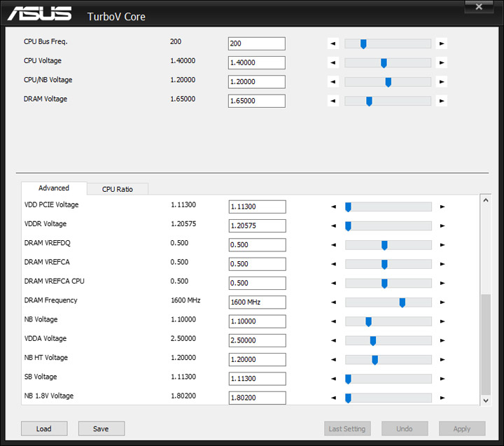504x446 pixels.
Task: Focus the VDD PCIE Voltage input field
Action: tap(257, 207)
